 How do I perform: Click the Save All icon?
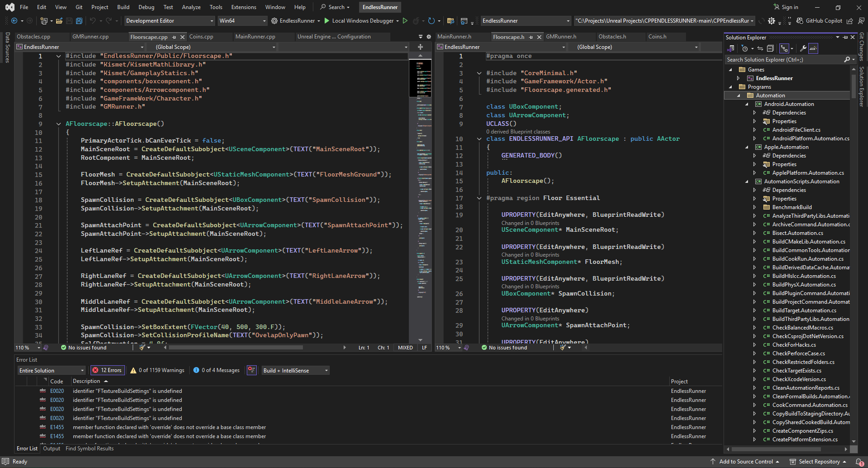click(79, 21)
